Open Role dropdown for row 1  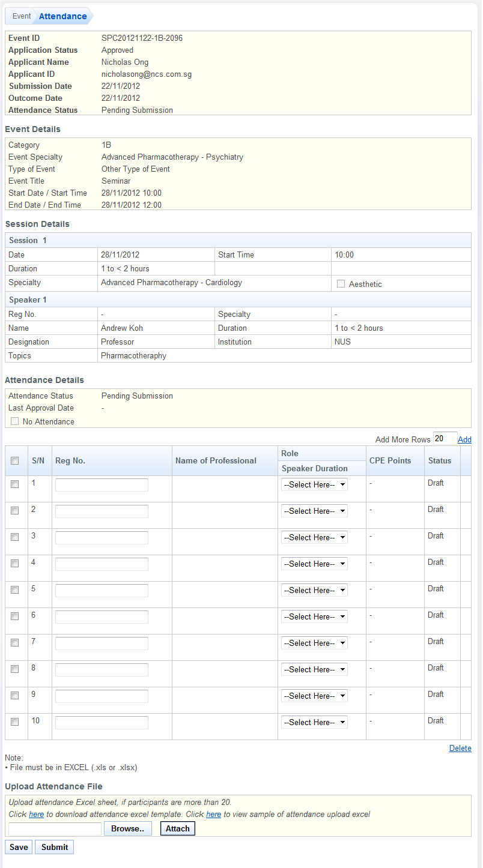pos(314,484)
